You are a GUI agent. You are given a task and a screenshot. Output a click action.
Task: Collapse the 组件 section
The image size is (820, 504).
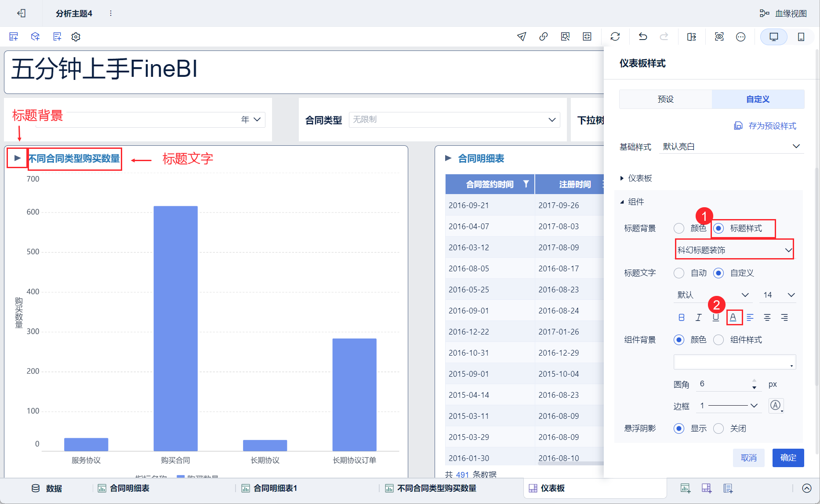coord(632,202)
